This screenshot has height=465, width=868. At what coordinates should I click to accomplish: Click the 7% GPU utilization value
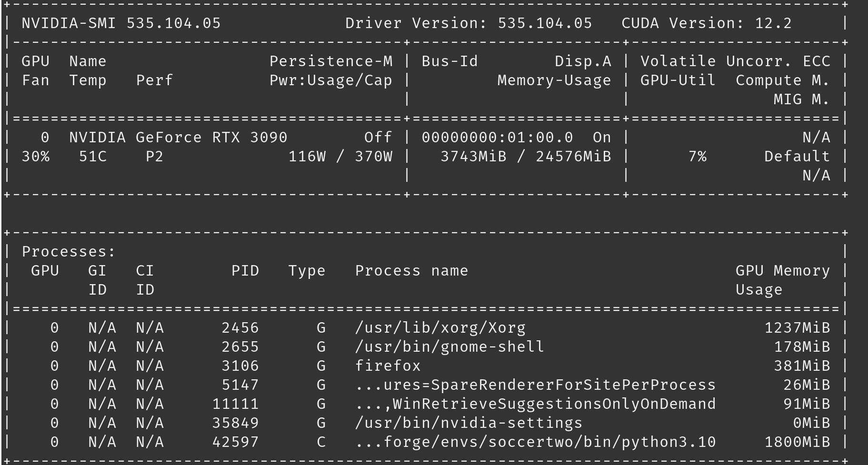coord(697,157)
